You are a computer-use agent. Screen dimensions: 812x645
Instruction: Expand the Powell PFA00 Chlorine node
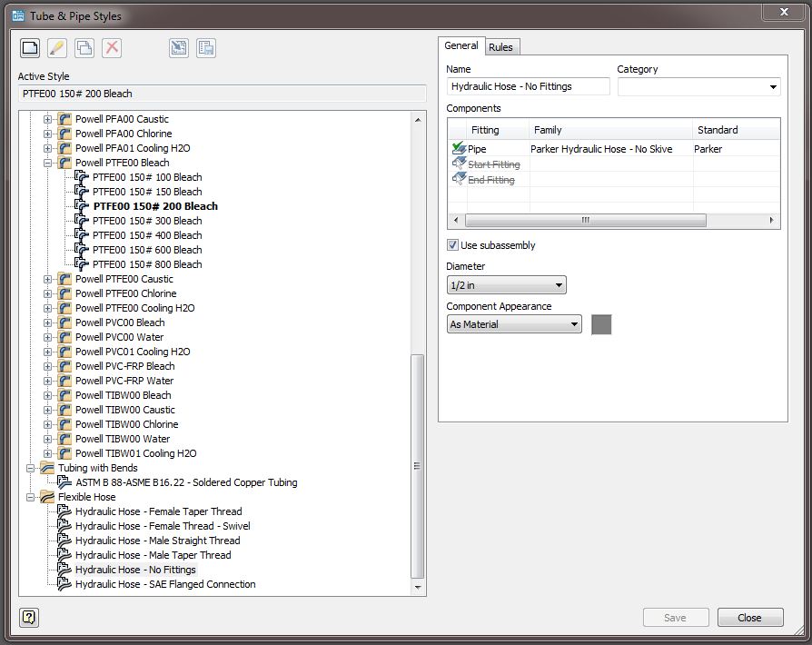(47, 134)
